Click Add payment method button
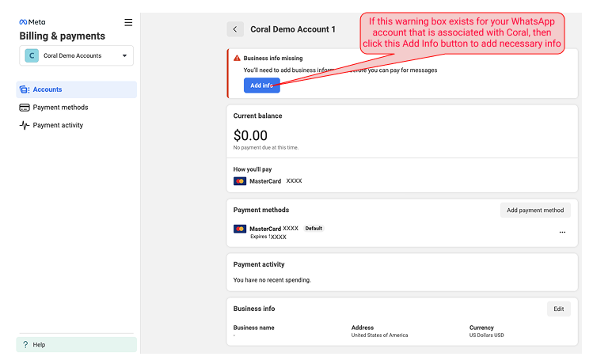This screenshot has height=364, width=593. 535,210
